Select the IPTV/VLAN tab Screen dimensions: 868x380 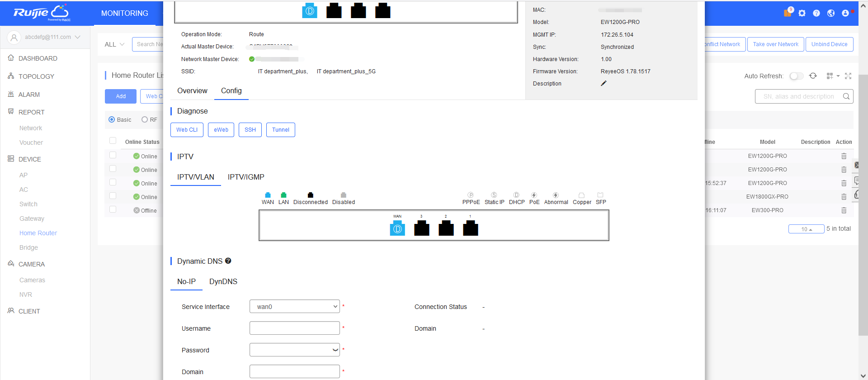point(196,177)
